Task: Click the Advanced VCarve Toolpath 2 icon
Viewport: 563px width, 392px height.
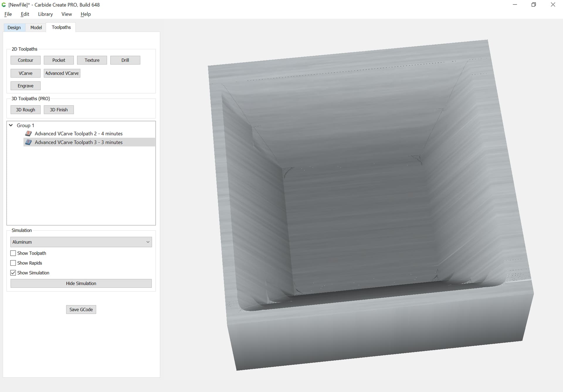Action: (28, 134)
